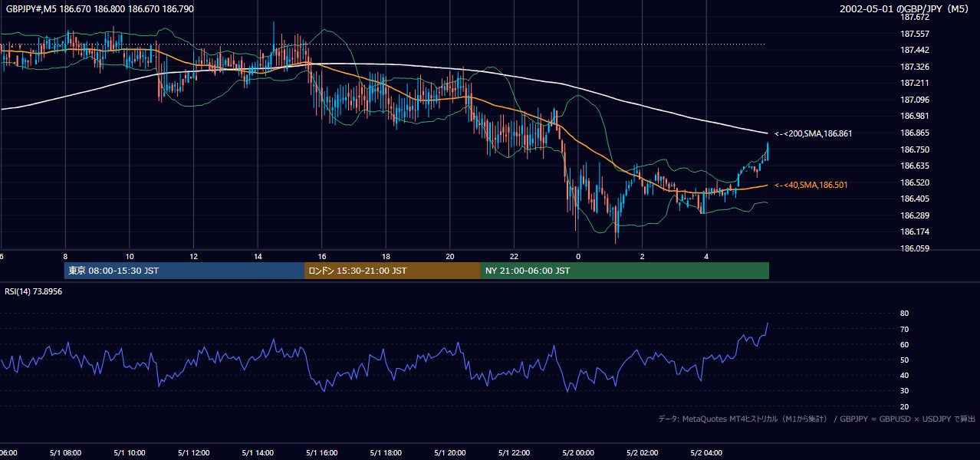This screenshot has width=980, height=460.
Task: Click the 200 SMA label showing 186.861
Action: [813, 133]
